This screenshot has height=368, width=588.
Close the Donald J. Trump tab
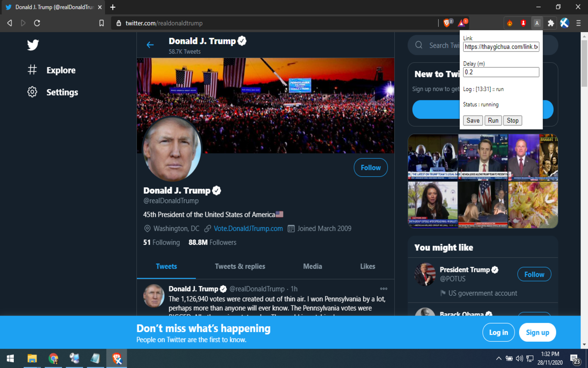(x=100, y=7)
